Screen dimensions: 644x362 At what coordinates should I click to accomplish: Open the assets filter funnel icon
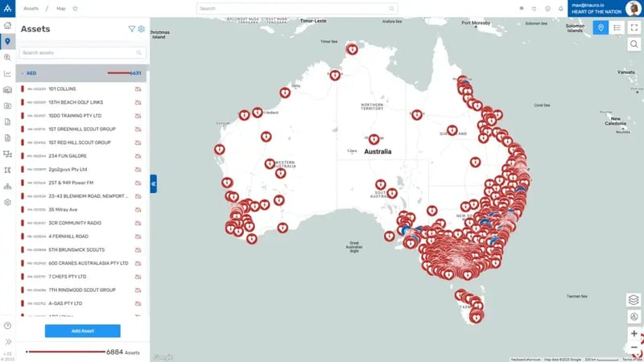(132, 28)
